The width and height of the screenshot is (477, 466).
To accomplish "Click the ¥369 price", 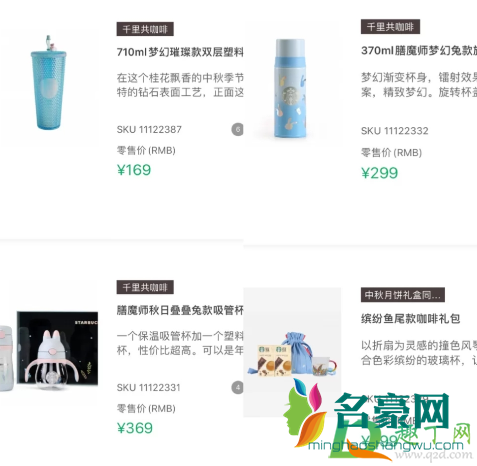I will click(135, 428).
